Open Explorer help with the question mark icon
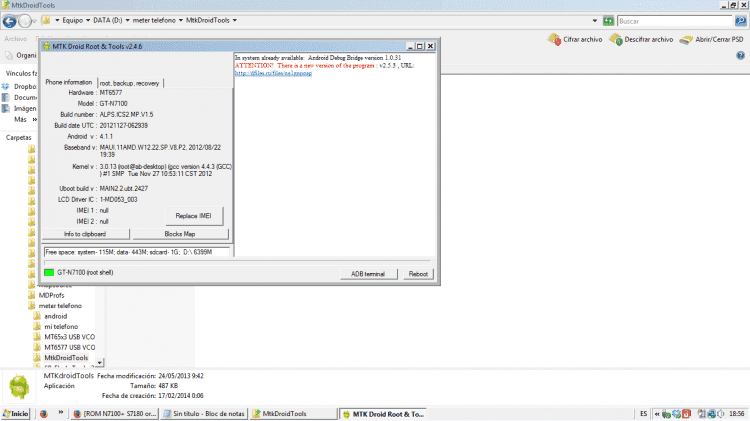This screenshot has height=421, width=750. pyautogui.click(x=740, y=55)
